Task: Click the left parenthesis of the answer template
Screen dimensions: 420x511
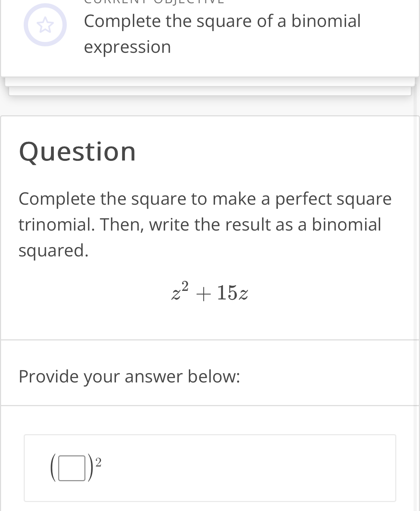Action: (x=52, y=468)
